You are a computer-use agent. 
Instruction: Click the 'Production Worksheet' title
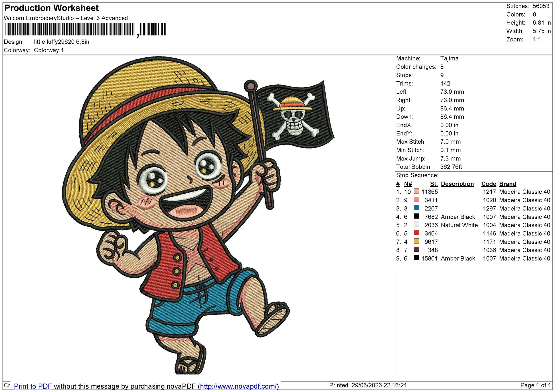click(52, 8)
